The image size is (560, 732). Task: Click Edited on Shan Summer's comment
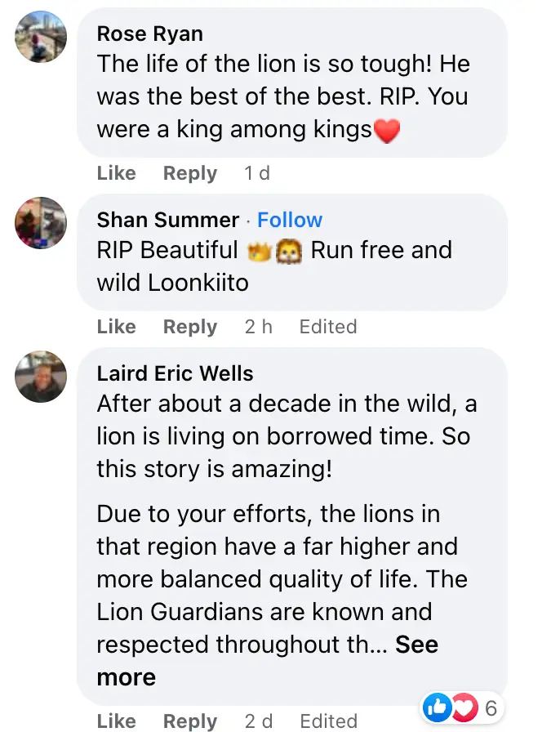click(x=327, y=327)
